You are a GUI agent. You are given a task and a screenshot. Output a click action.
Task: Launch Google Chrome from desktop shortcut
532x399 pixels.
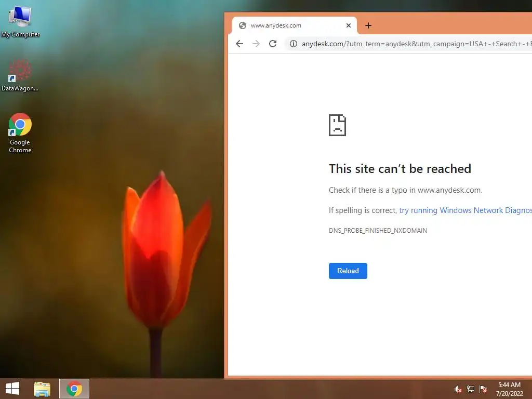point(20,133)
